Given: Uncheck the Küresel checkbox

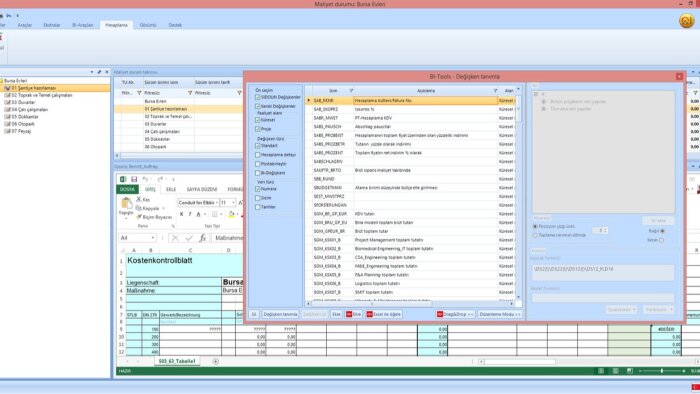Looking at the screenshot, I should (258, 120).
